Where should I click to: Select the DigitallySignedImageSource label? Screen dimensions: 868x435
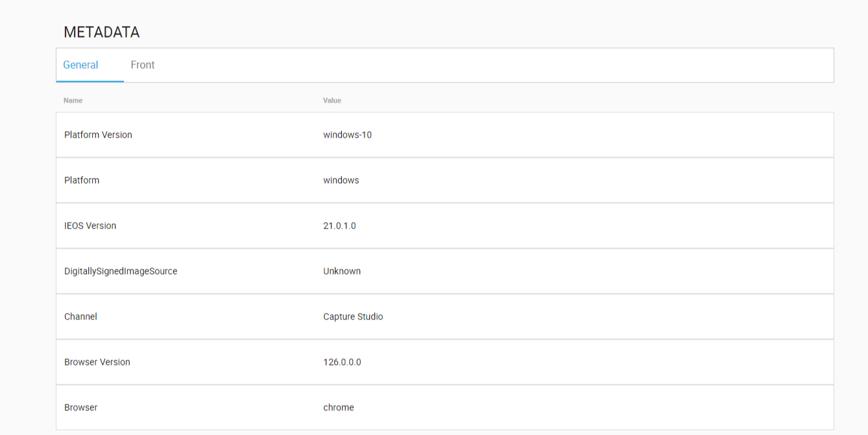(x=121, y=271)
